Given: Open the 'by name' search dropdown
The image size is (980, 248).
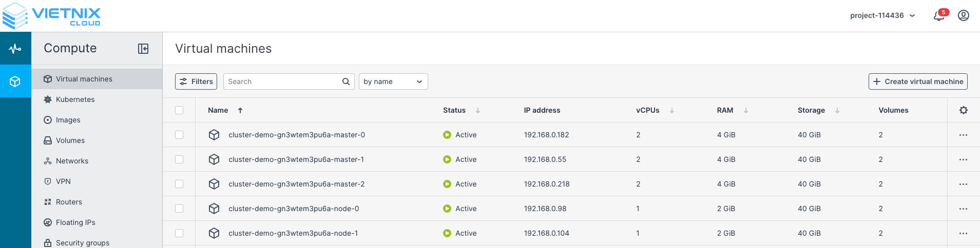Looking at the screenshot, I should 393,81.
